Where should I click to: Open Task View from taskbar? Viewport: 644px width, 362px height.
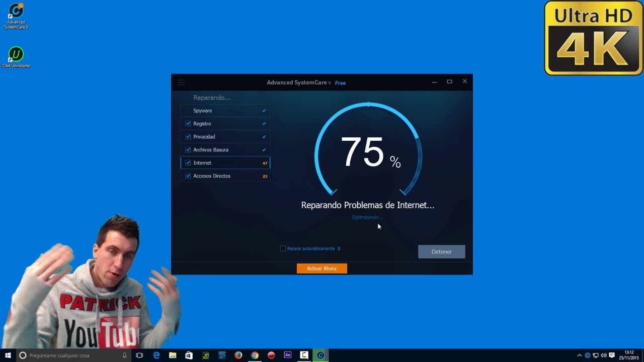coord(139,355)
